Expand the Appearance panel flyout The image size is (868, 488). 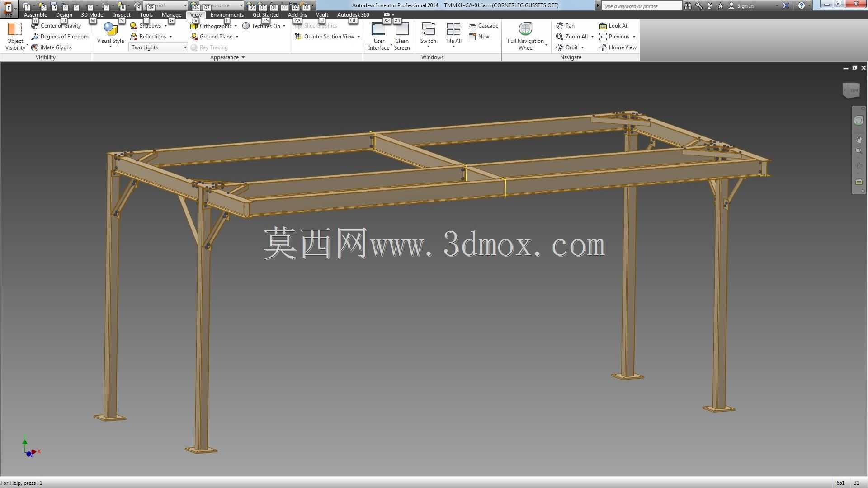coord(243,57)
